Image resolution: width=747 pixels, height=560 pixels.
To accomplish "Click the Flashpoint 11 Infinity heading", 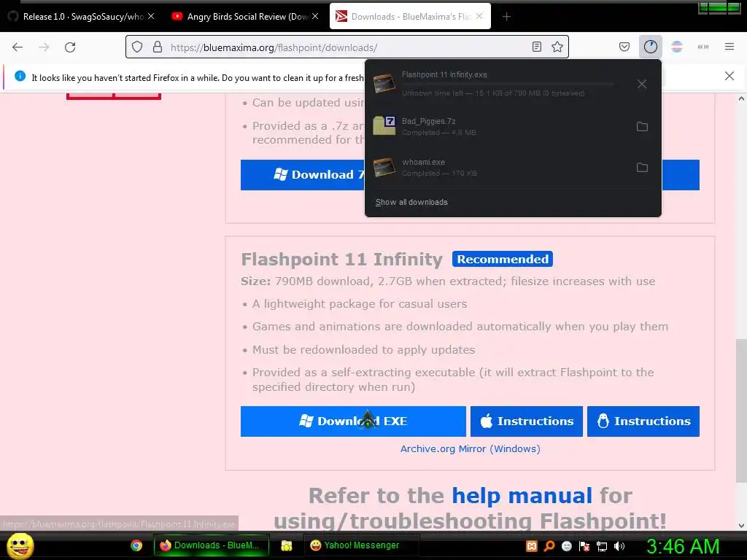I will point(342,260).
